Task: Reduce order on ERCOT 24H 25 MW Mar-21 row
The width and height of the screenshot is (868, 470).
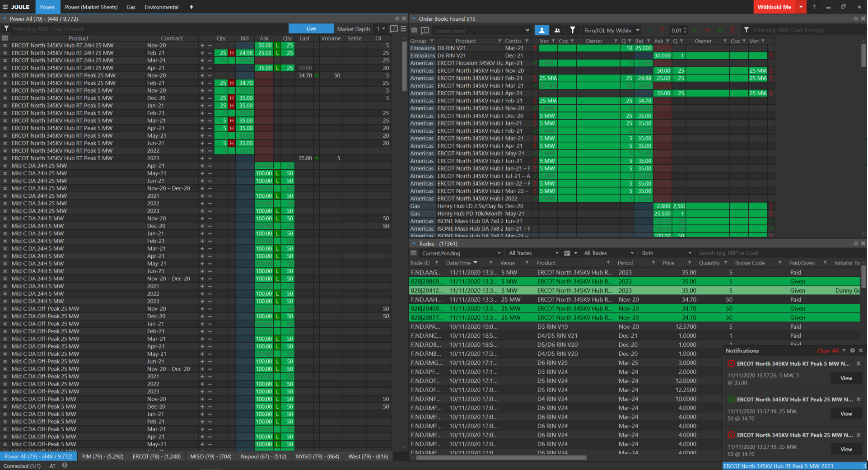Action: tap(210, 60)
